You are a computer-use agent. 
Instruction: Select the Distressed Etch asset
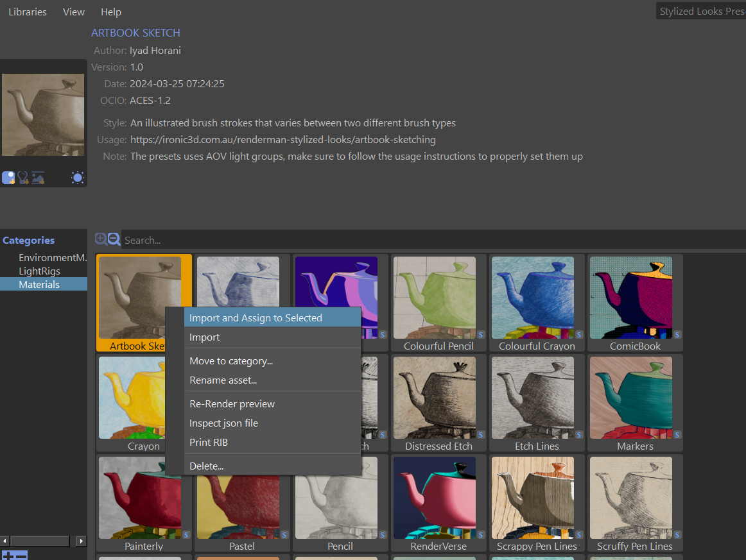click(x=438, y=403)
